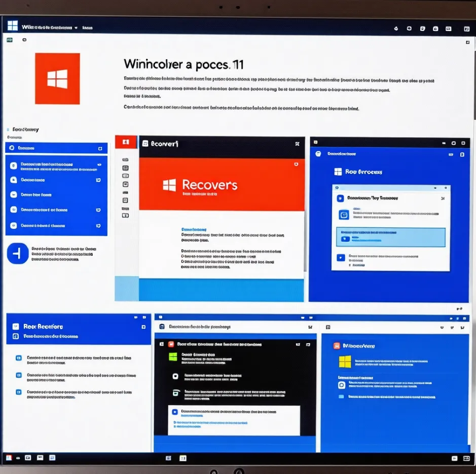The width and height of the screenshot is (476, 474).
Task: Click the large blue rounded plus button
Action: (x=18, y=253)
